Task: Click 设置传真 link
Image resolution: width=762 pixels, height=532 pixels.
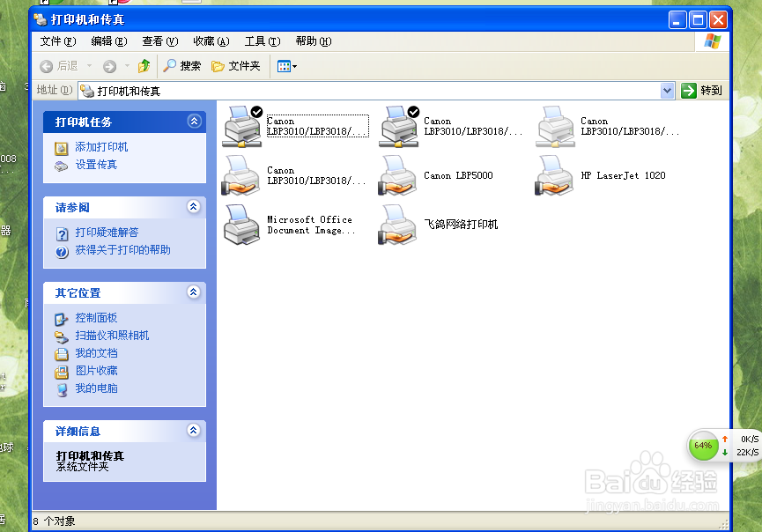Action: point(96,165)
